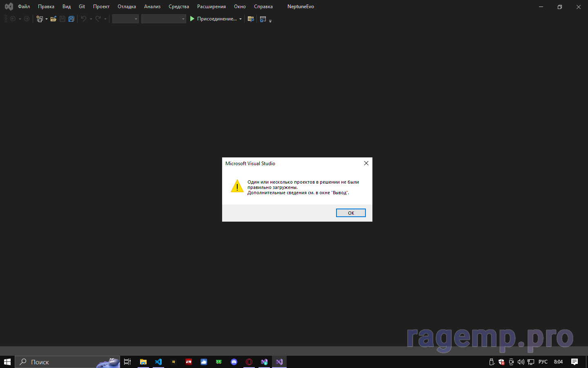Click the single-disk Save icon

coord(62,19)
